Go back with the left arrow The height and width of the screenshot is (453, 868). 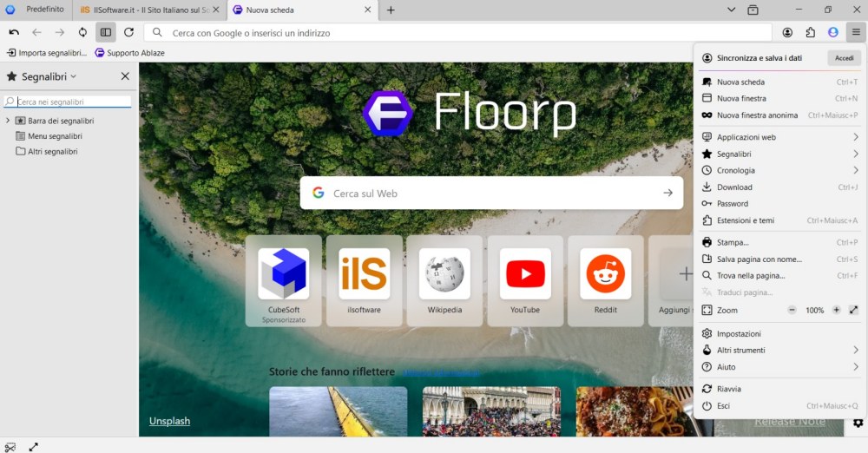point(36,33)
